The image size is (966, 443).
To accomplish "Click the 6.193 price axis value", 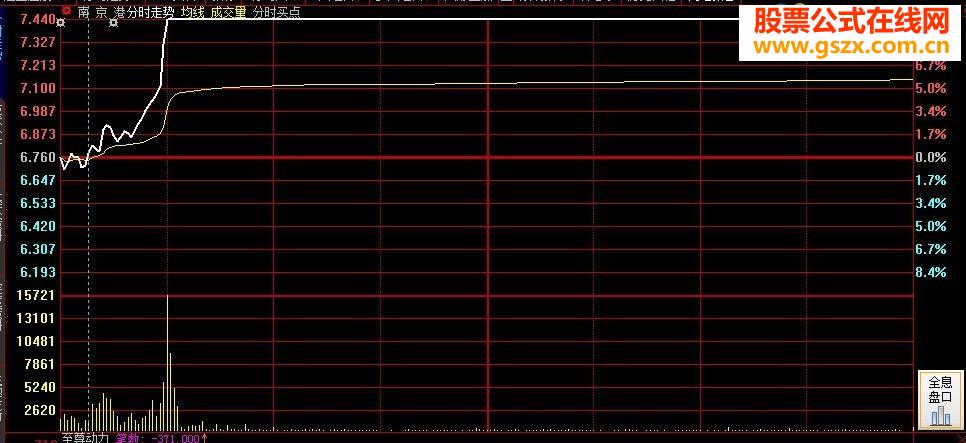I will click(38, 272).
